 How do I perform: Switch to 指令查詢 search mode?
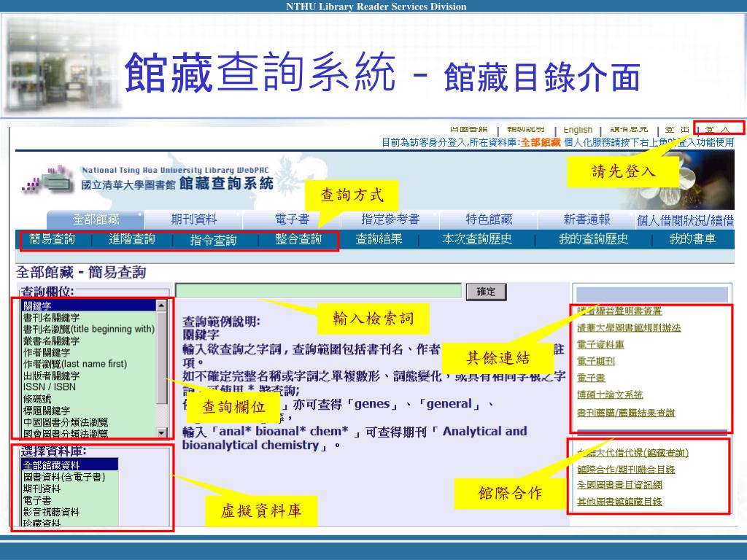pos(213,240)
